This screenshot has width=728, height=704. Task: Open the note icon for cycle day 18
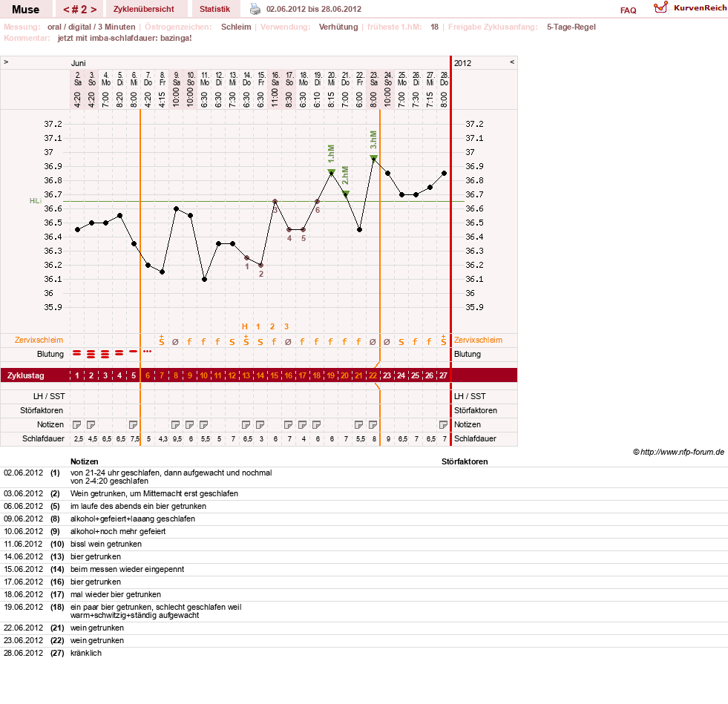pos(317,424)
